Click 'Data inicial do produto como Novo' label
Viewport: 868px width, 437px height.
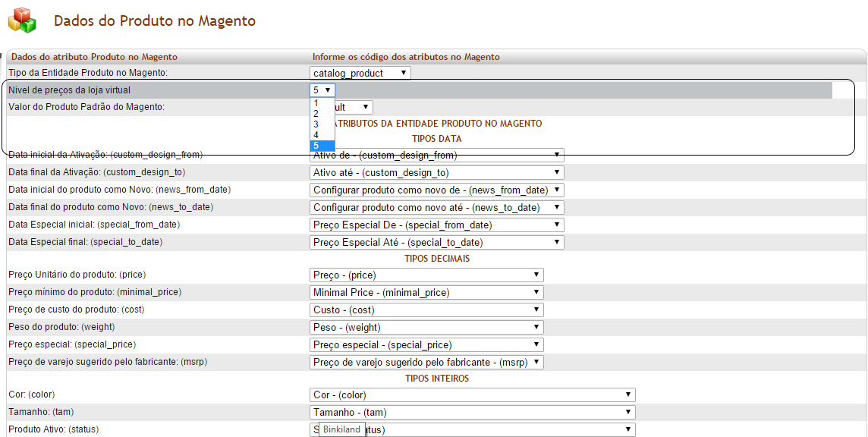tap(120, 190)
